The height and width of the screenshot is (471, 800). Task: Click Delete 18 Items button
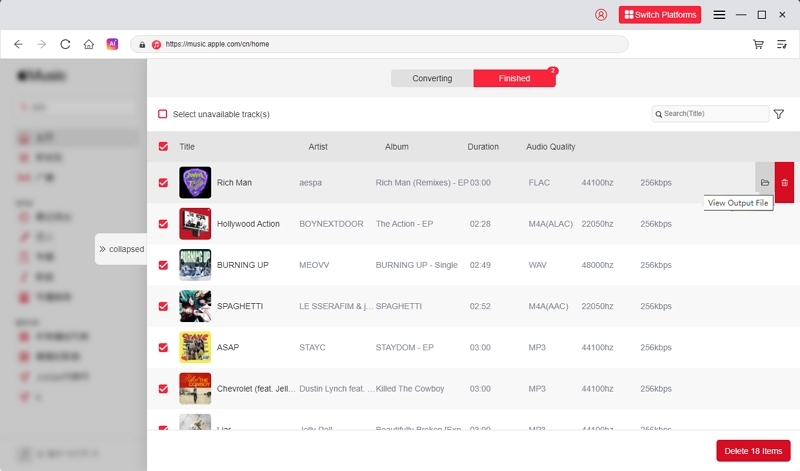click(753, 451)
